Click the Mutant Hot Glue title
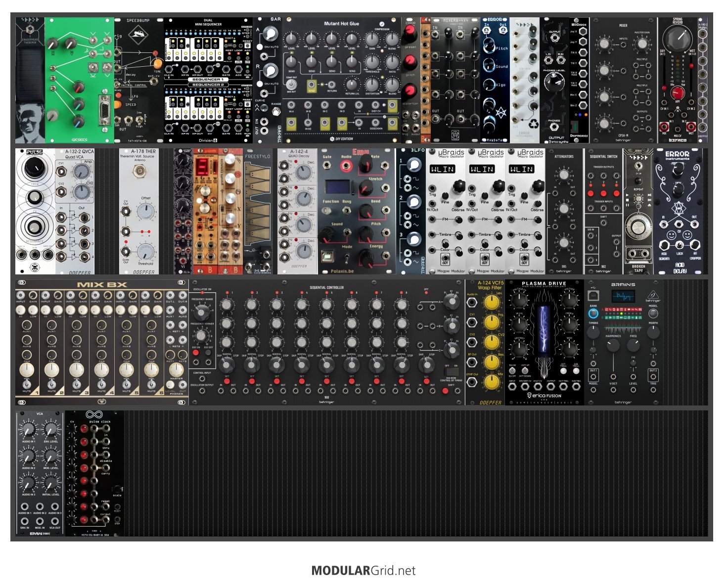The image size is (728, 581). 341,24
